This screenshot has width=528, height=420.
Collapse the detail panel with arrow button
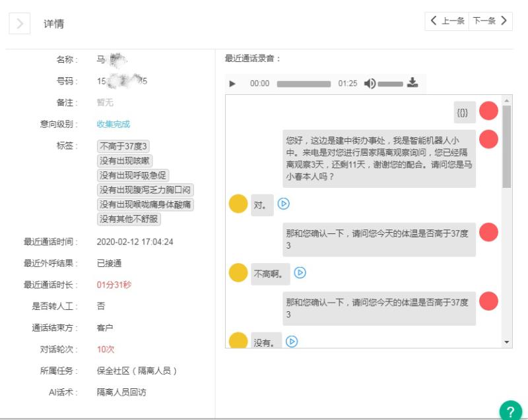tap(19, 24)
